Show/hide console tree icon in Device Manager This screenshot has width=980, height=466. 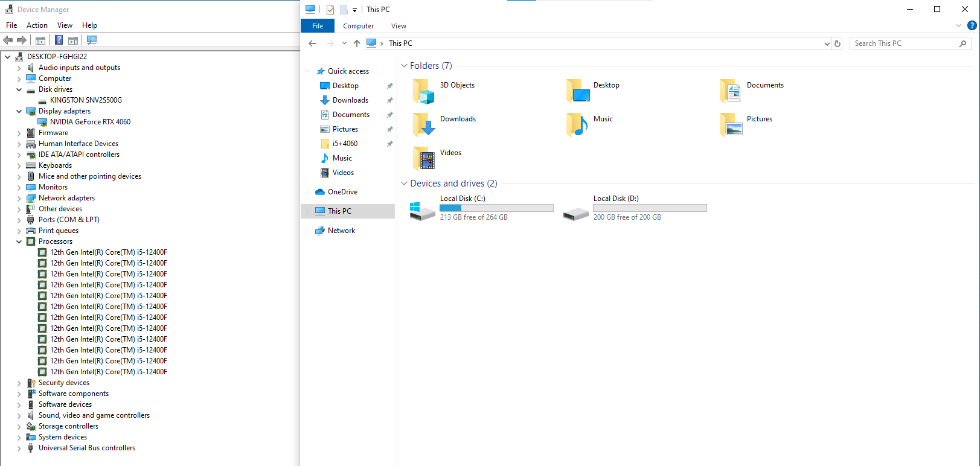point(40,40)
